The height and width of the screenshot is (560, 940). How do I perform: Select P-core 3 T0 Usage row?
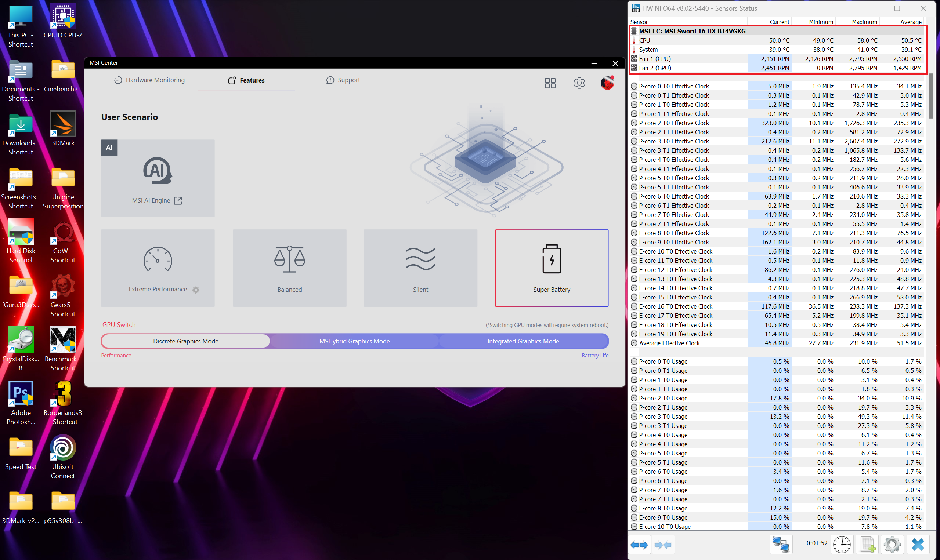click(777, 417)
